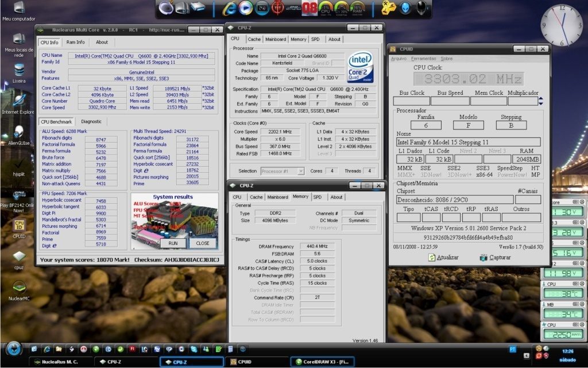Open Cache tab in the CPU-Z processor window
The width and height of the screenshot is (588, 368).
coord(254,39)
